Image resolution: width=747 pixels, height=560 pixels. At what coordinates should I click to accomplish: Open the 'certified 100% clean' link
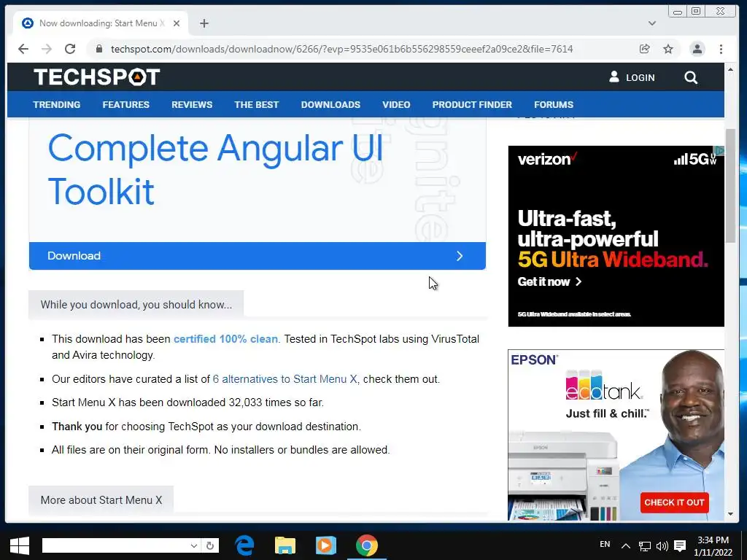click(226, 339)
